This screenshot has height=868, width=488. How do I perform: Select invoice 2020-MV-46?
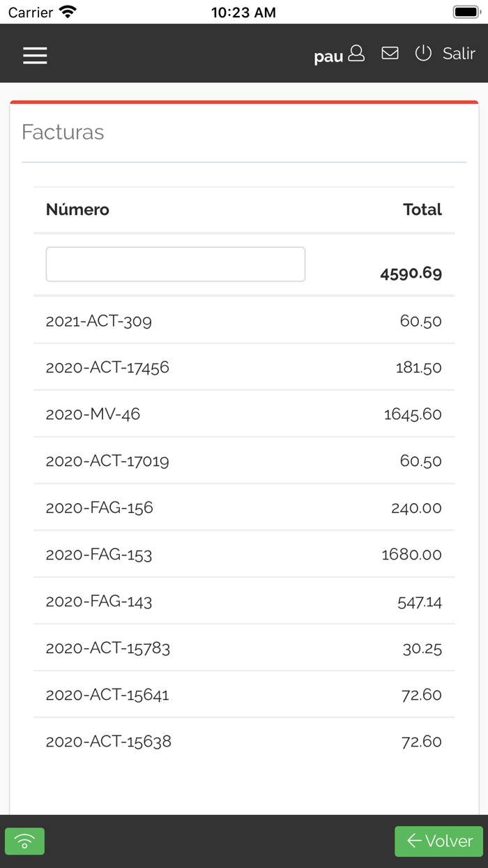93,414
